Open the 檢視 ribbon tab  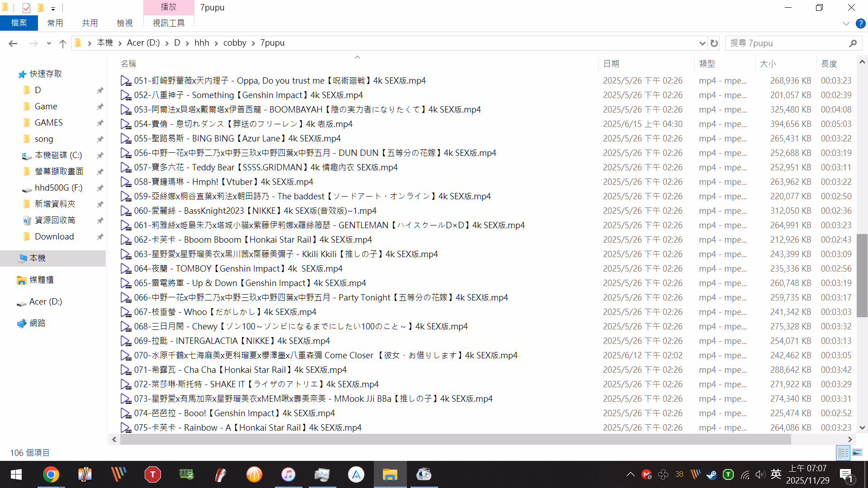(x=125, y=23)
